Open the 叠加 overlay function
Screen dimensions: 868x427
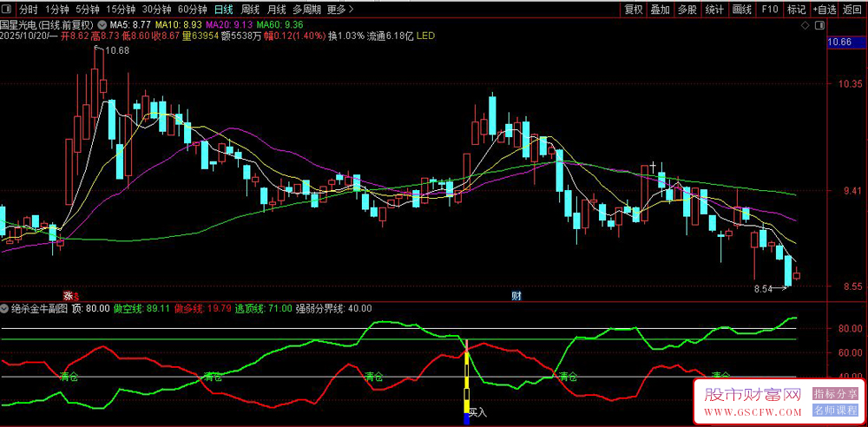pos(660,10)
